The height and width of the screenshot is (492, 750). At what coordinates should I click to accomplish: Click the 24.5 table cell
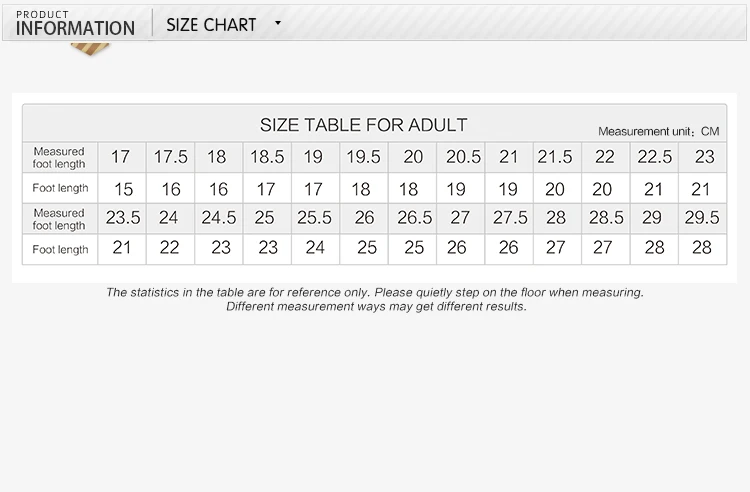point(218,218)
